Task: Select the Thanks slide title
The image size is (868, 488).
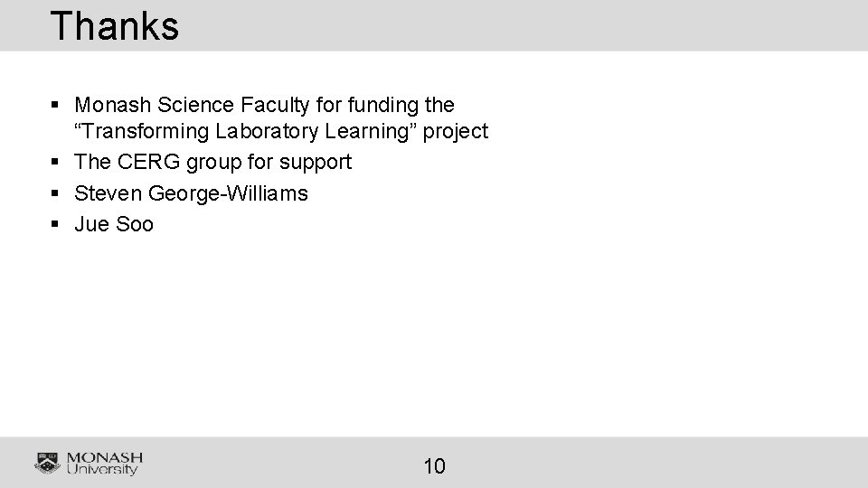Action: coord(115,26)
